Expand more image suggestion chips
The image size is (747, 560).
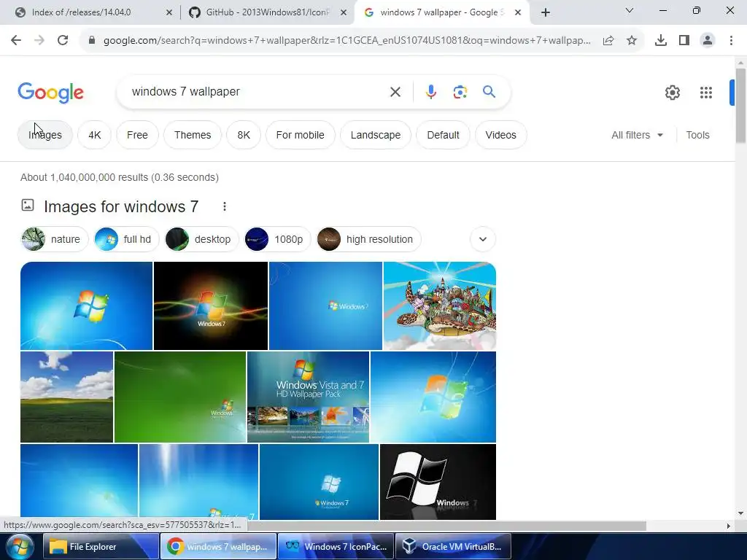tap(483, 239)
